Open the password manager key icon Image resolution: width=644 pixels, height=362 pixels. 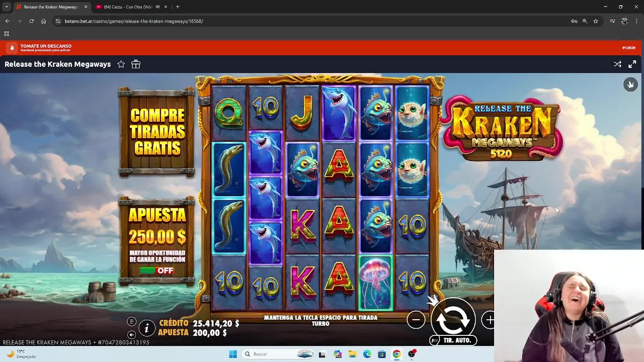tap(574, 21)
